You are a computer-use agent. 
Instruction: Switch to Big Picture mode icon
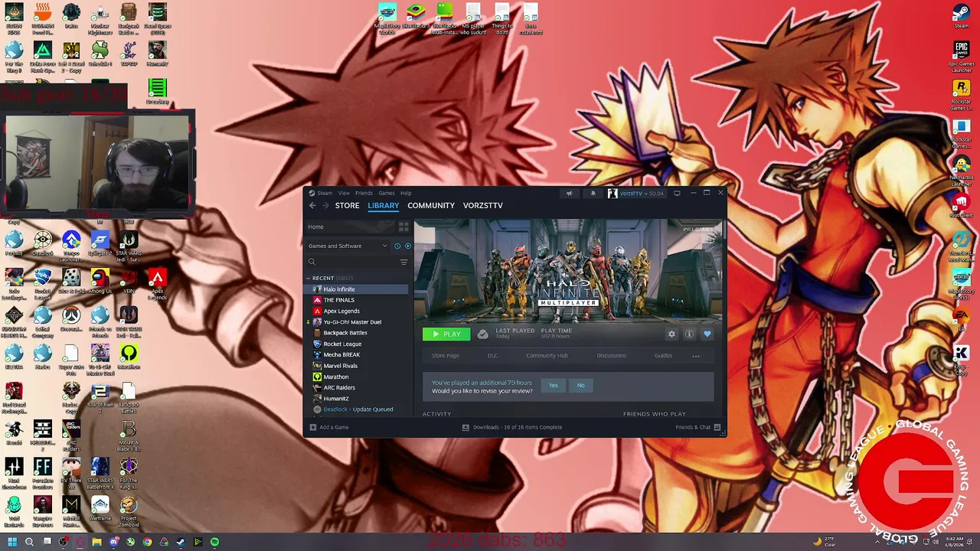(x=677, y=194)
